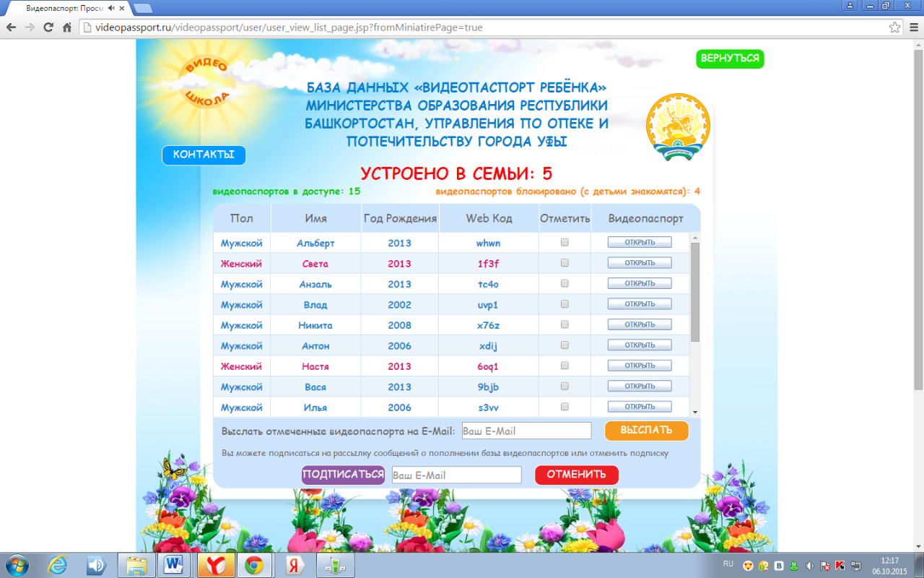Open the browser home page icon
This screenshot has width=924, height=578.
pos(67,27)
